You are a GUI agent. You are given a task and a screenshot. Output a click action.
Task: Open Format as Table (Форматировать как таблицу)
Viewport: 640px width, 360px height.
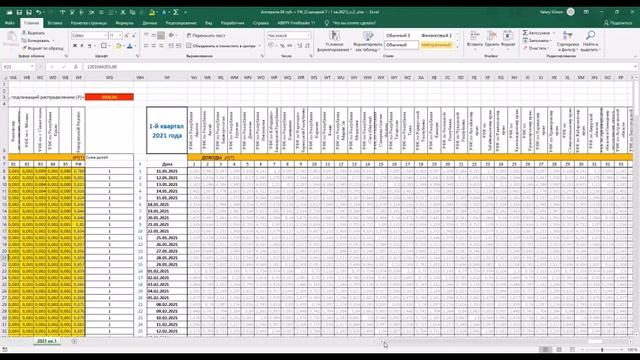click(367, 41)
